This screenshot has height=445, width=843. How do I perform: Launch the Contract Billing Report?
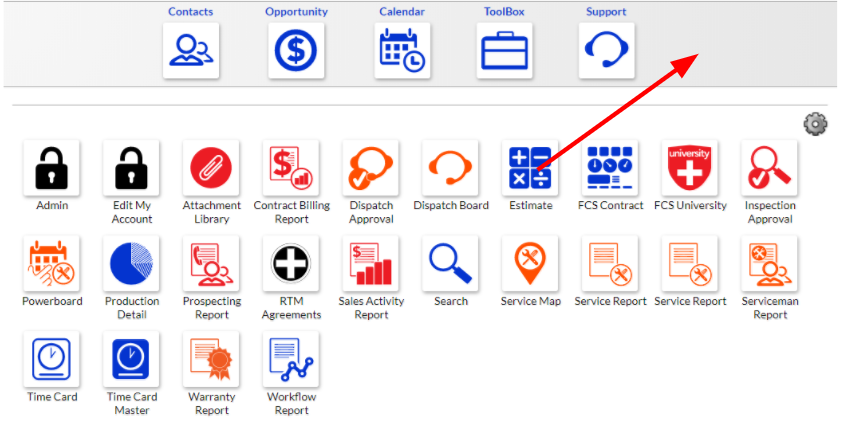pyautogui.click(x=291, y=168)
